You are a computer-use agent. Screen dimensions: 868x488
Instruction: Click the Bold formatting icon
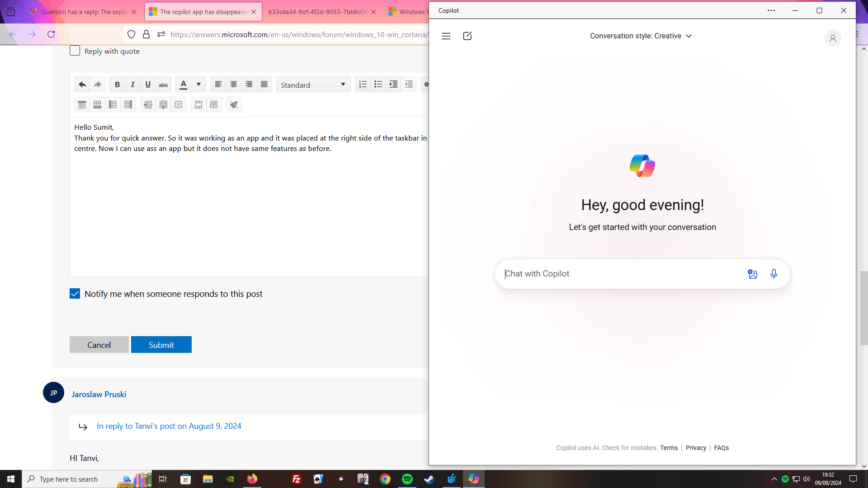pyautogui.click(x=117, y=84)
